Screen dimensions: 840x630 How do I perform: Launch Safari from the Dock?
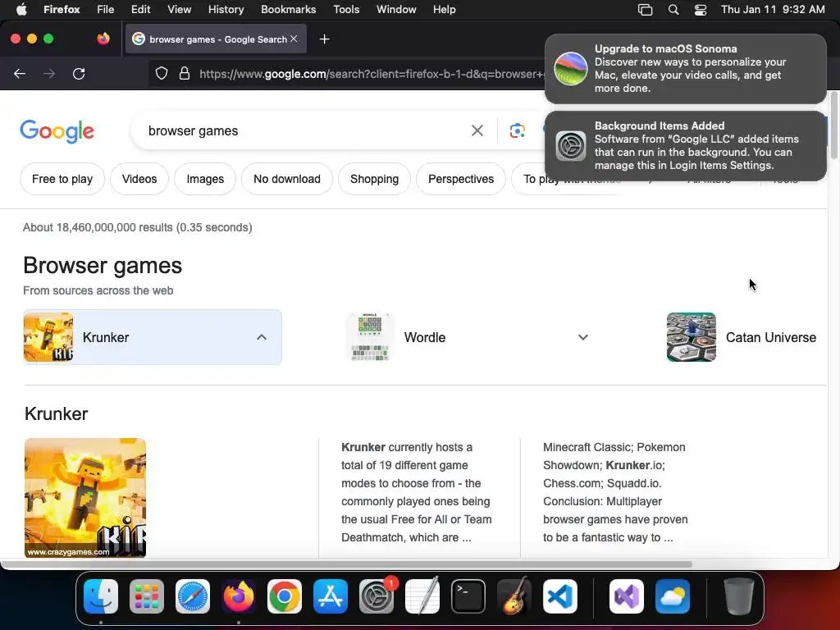(192, 596)
